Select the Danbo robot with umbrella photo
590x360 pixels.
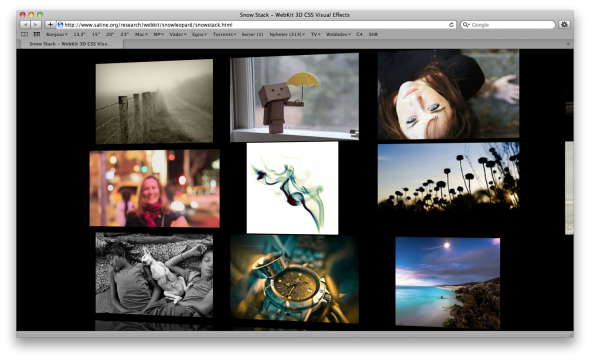point(294,97)
